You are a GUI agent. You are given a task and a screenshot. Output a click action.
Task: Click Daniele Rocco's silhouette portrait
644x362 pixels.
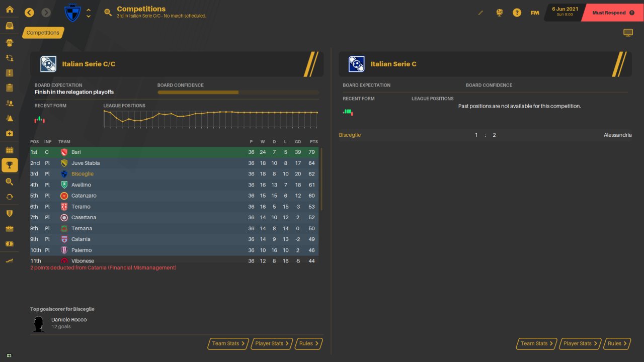pos(39,324)
